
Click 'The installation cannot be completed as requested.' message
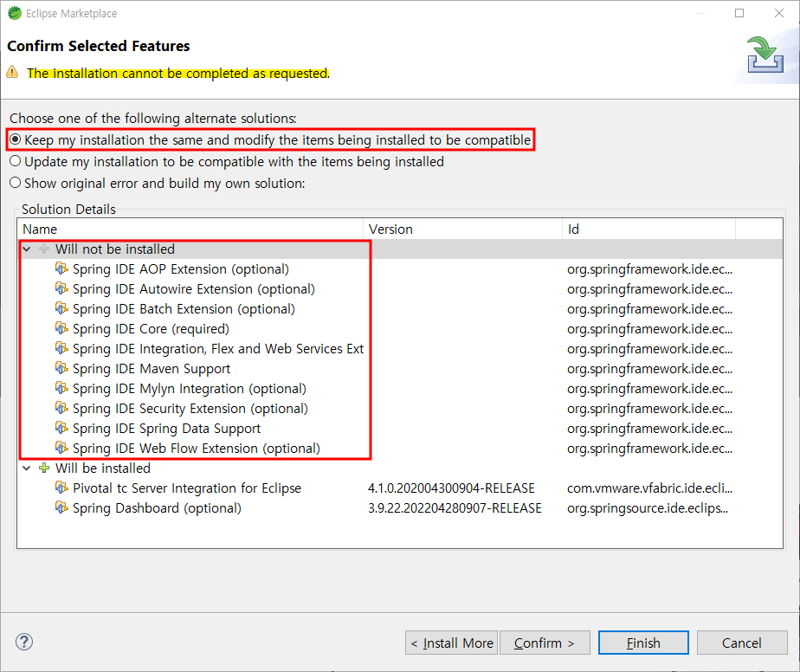(x=178, y=73)
